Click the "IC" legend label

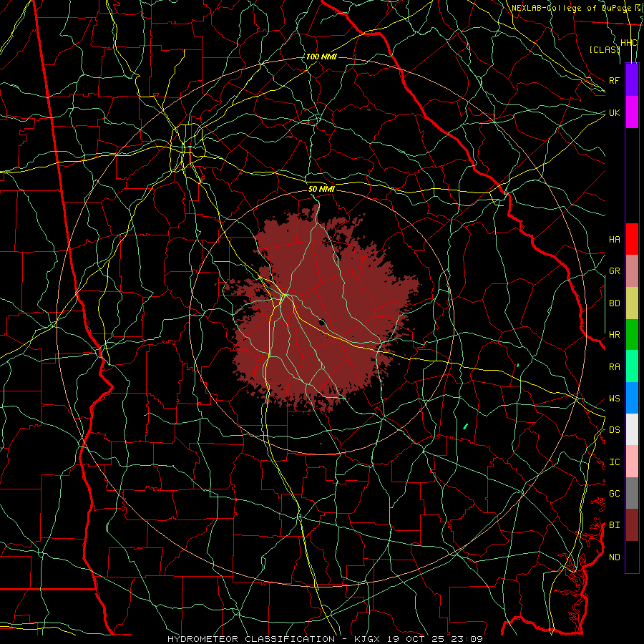(x=614, y=462)
